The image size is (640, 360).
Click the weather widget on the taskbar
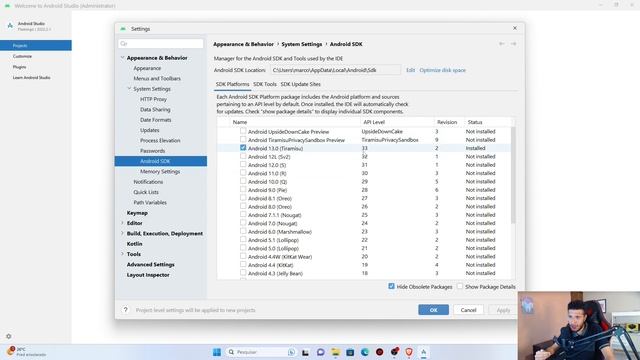click(x=25, y=351)
